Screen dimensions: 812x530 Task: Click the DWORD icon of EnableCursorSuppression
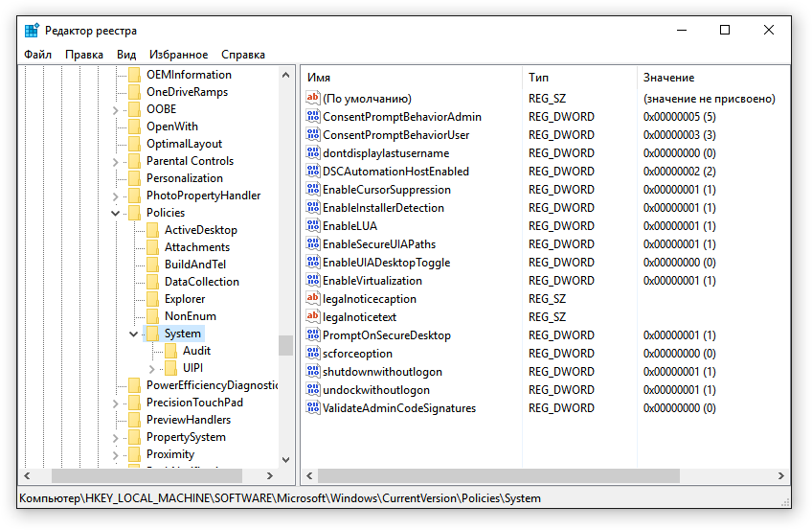coord(313,189)
